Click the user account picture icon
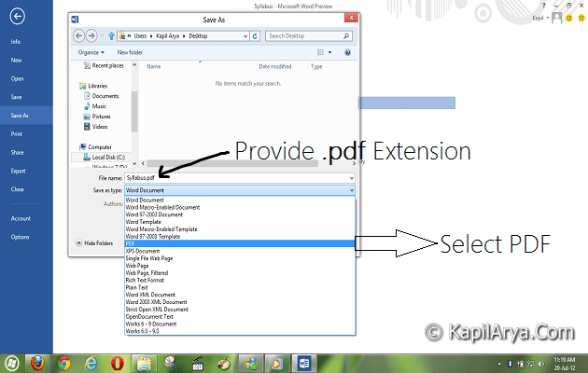The width and height of the screenshot is (588, 373). (557, 18)
